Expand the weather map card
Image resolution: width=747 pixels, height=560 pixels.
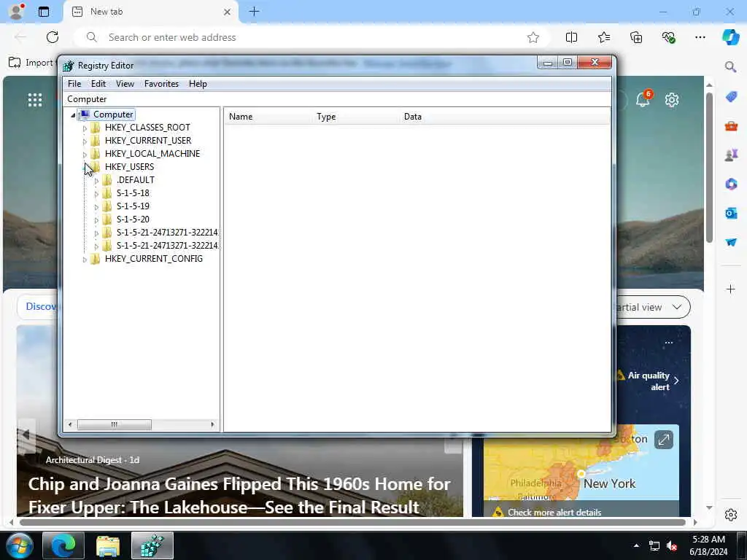pyautogui.click(x=664, y=440)
